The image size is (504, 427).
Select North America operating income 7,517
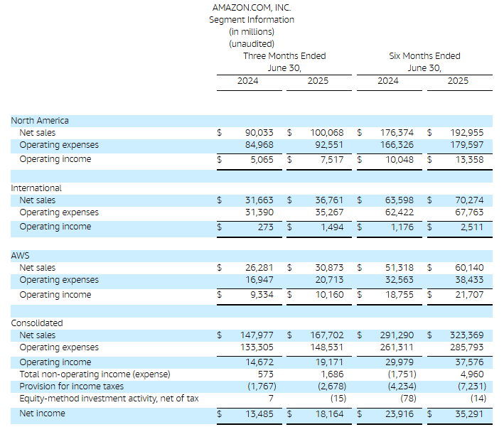(x=332, y=160)
